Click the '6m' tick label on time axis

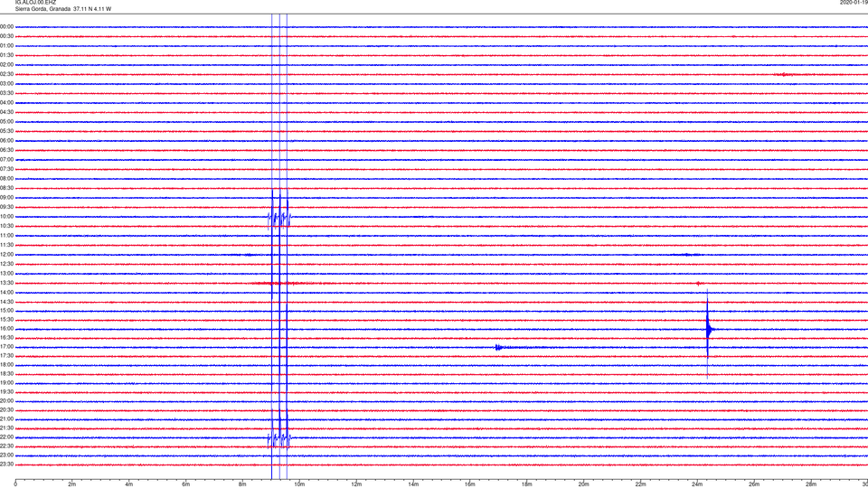[x=185, y=484]
